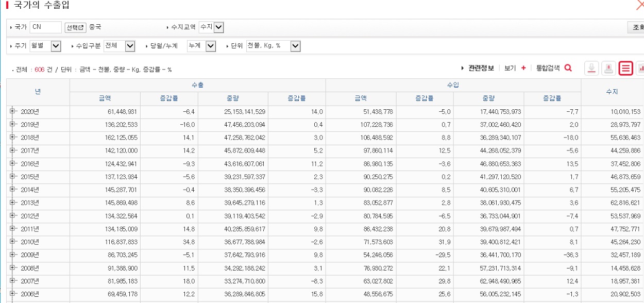Viewport: 644px width, 303px height.
Task: Switch to the table list view icon
Action: (626, 68)
